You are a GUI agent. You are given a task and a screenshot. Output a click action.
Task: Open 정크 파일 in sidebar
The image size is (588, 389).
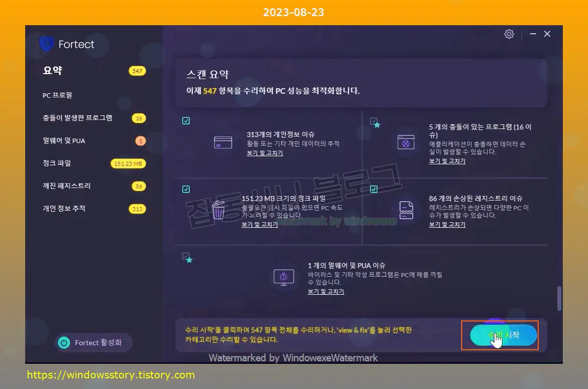(x=56, y=163)
